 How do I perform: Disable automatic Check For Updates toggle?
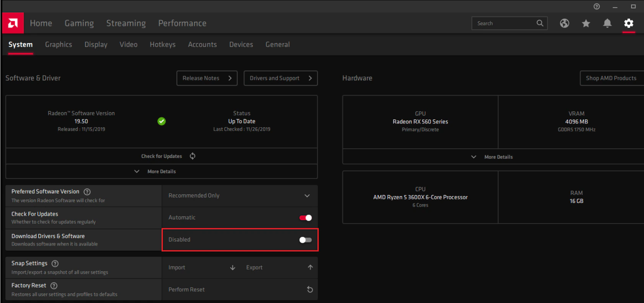point(306,218)
